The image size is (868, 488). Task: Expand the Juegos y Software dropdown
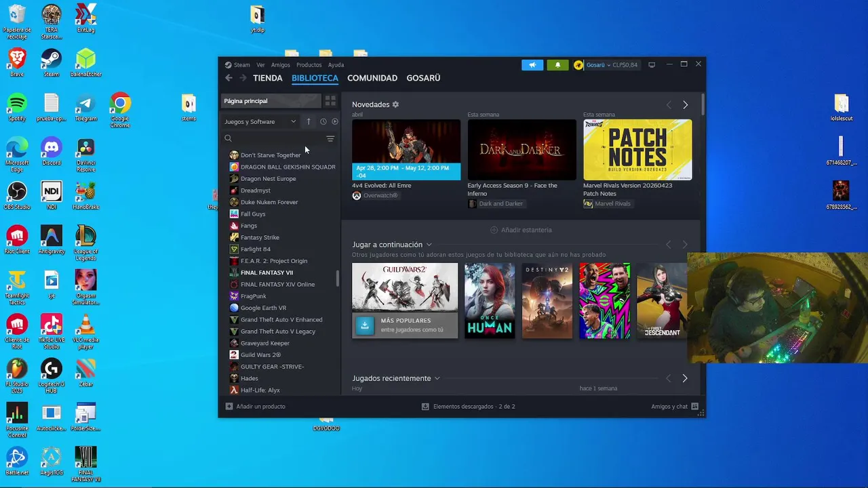pyautogui.click(x=260, y=121)
